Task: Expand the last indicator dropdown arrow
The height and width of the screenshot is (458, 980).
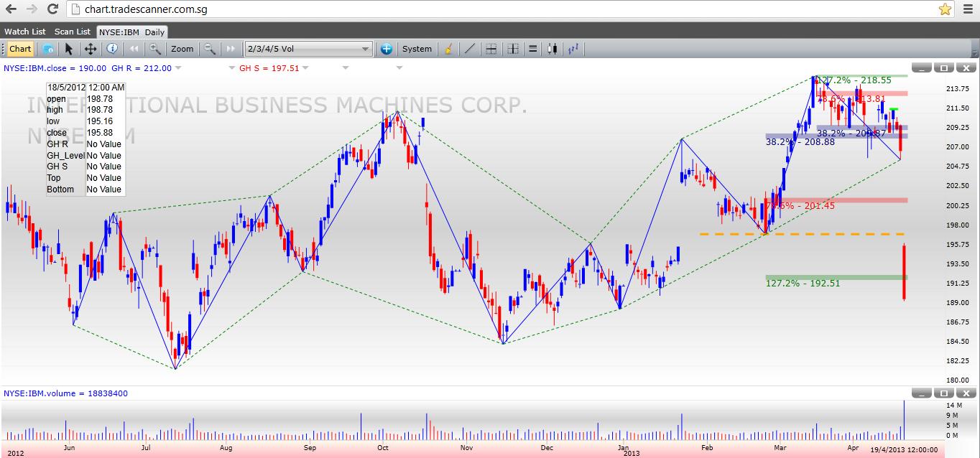Action: (x=399, y=68)
